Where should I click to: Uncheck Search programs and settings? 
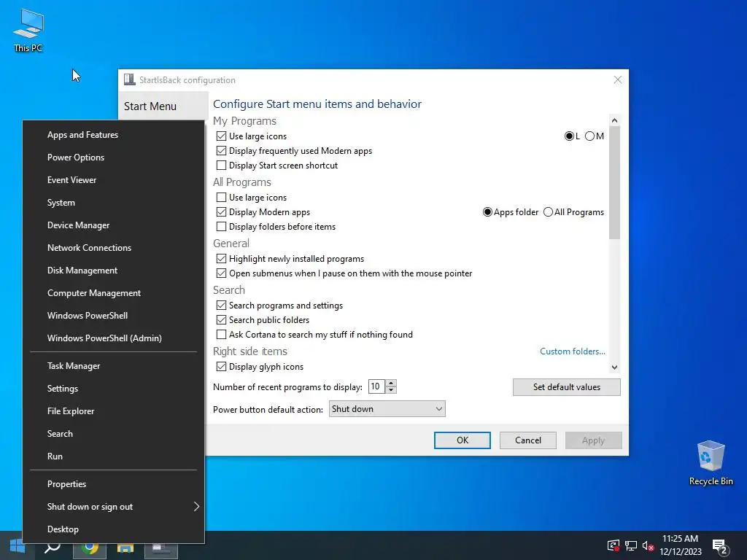point(221,306)
